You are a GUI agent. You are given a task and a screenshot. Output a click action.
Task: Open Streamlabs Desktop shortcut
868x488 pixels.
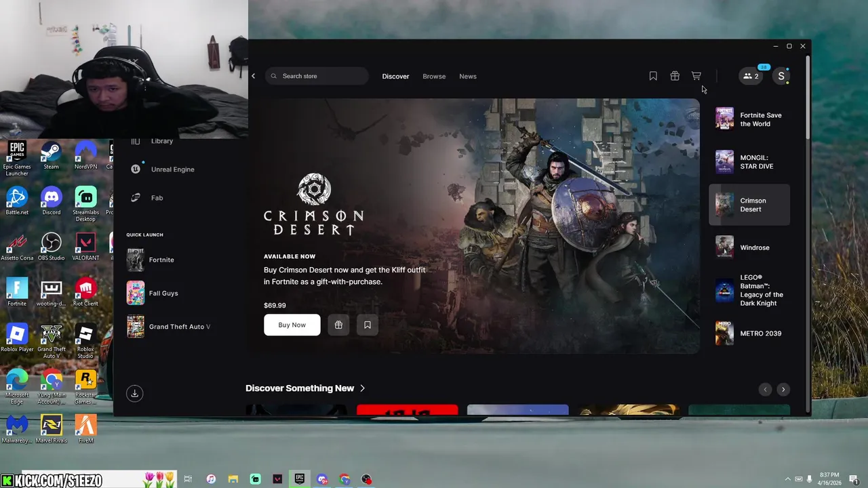point(85,204)
